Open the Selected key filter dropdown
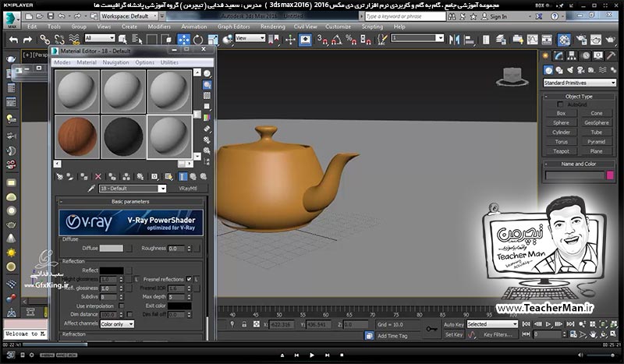This screenshot has width=624, height=364. 492,324
